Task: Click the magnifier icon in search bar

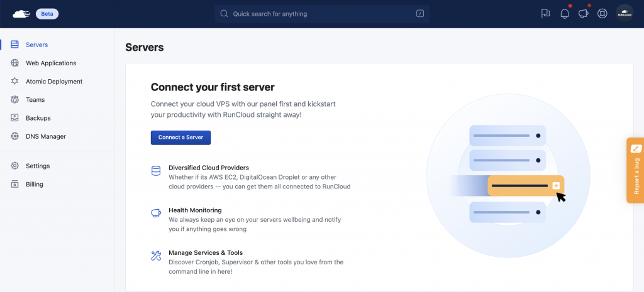Action: pyautogui.click(x=225, y=14)
